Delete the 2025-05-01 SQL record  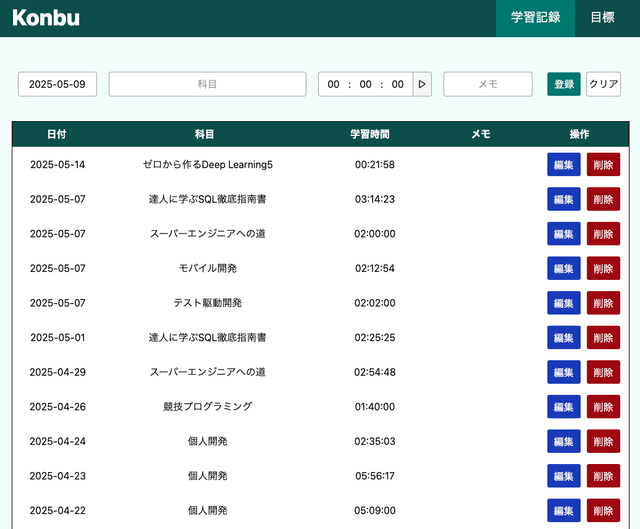click(x=603, y=338)
